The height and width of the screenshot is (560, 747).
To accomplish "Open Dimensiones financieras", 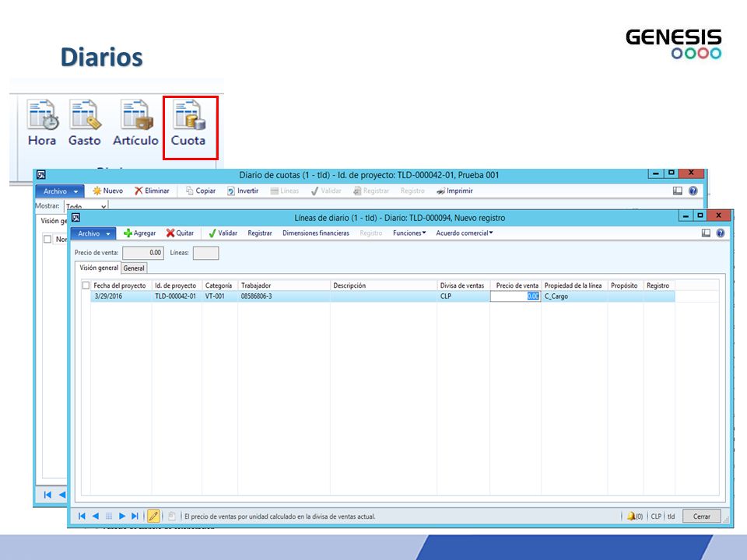I will tap(316, 233).
